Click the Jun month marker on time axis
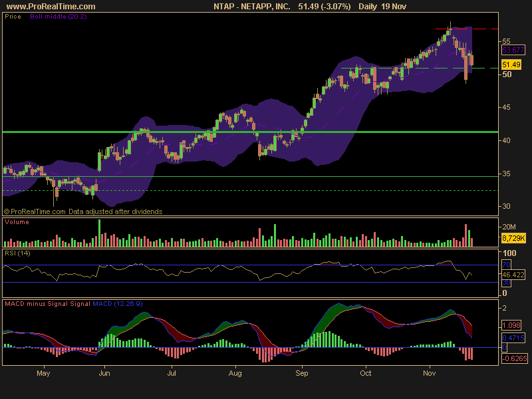532x399 pixels. (104, 373)
